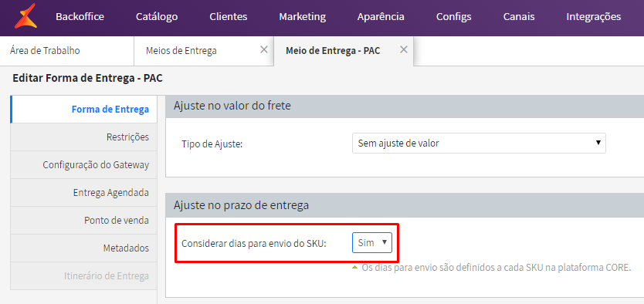Expand the Considerar dias para envio dropdown
644x304 pixels.
click(372, 242)
